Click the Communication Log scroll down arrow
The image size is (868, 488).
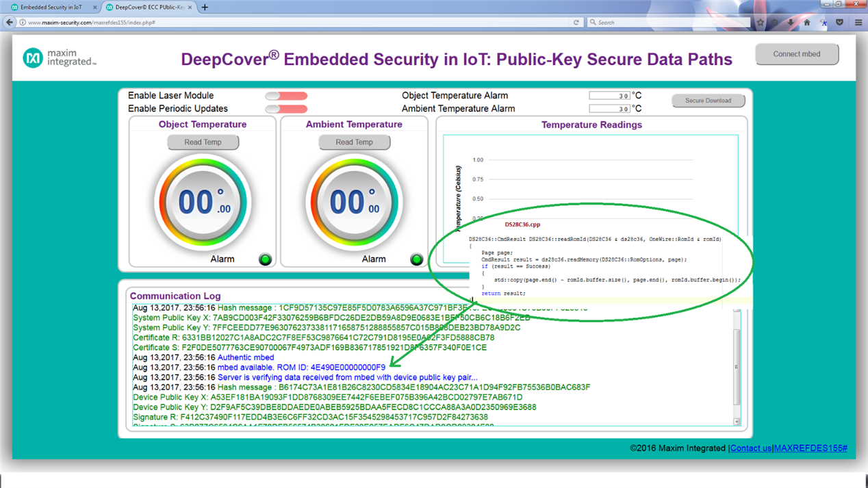(737, 422)
